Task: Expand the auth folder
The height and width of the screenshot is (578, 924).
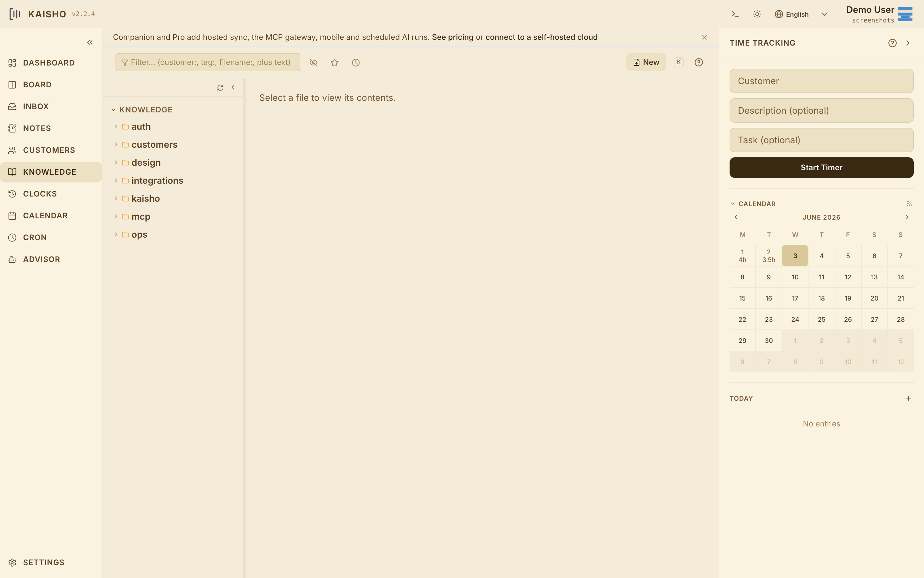Action: (x=116, y=127)
